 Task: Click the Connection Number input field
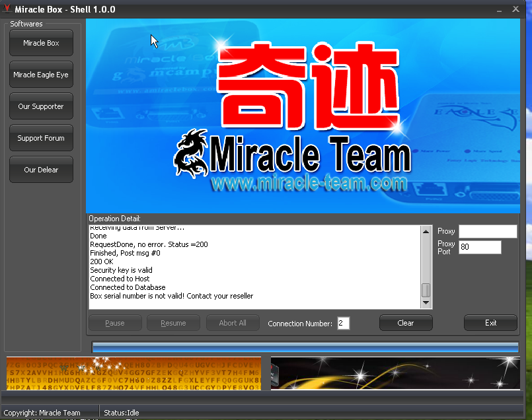coord(344,324)
